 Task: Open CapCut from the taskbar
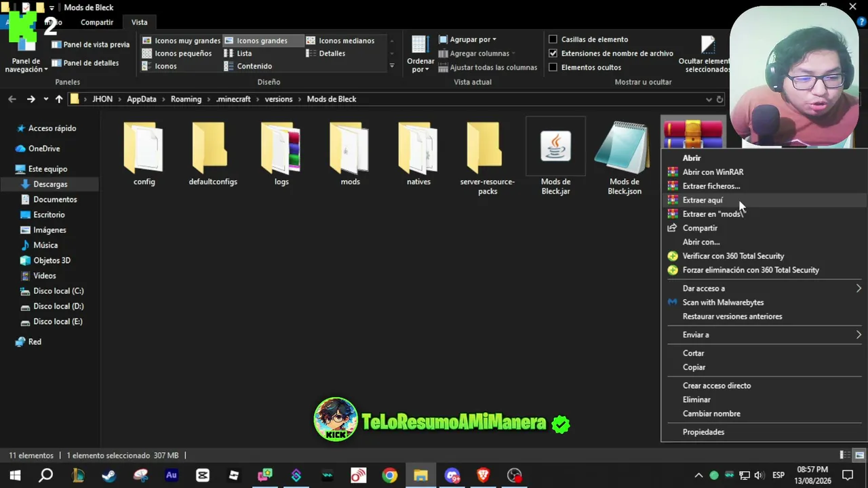tap(203, 475)
